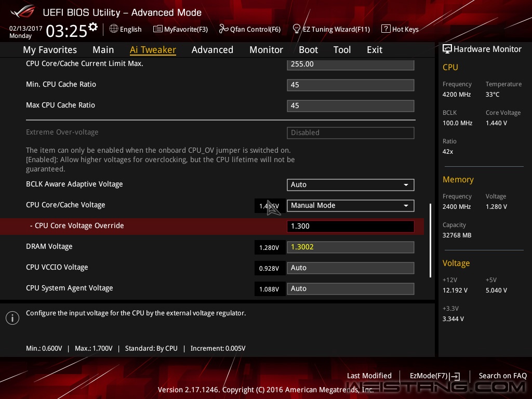532x399 pixels.
Task: Click the Min. CPU Cache Ratio label
Action: (x=61, y=84)
